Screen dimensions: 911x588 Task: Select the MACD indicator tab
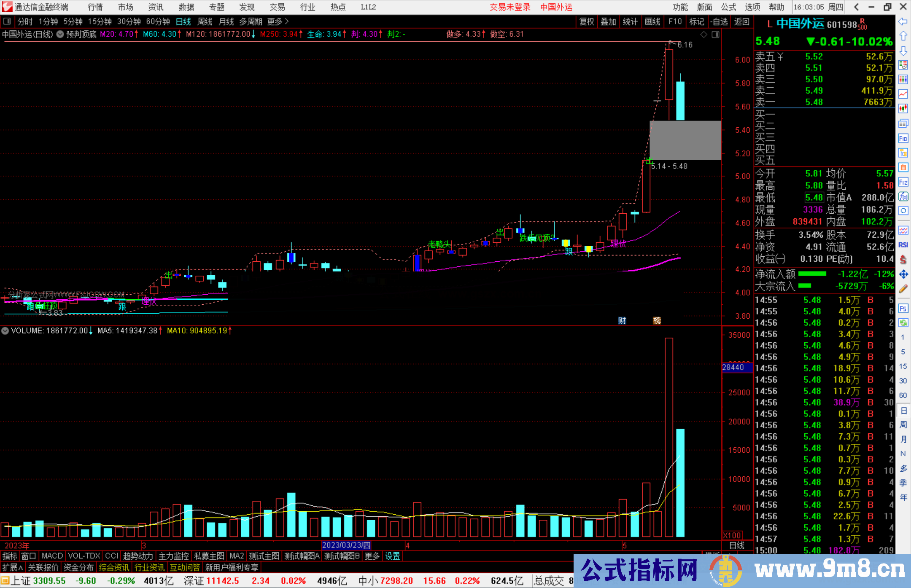click(52, 556)
